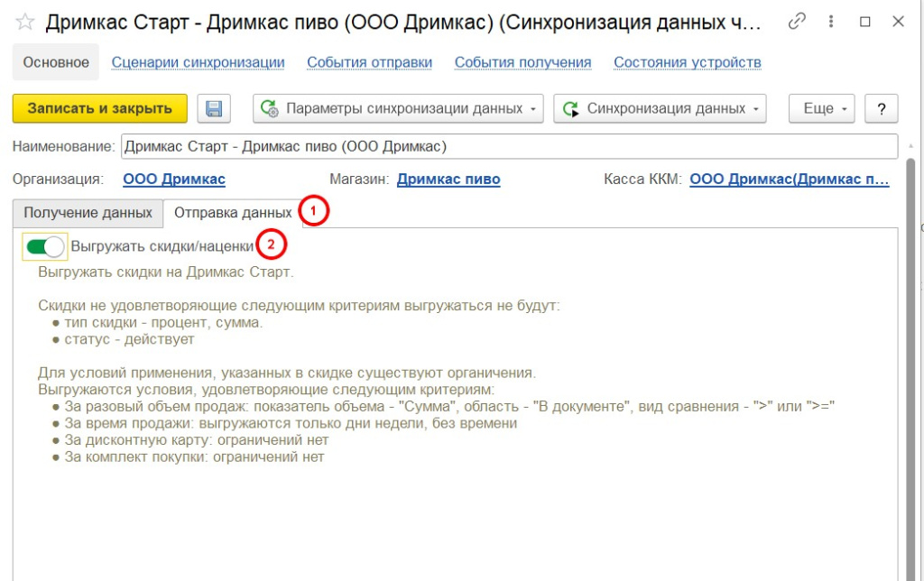Go to События отправки section
This screenshot has width=924, height=581.
(369, 62)
